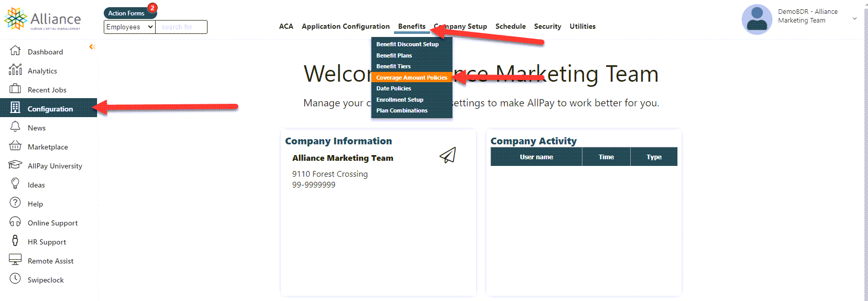
Task: Open the Benefits menu
Action: coord(412,26)
